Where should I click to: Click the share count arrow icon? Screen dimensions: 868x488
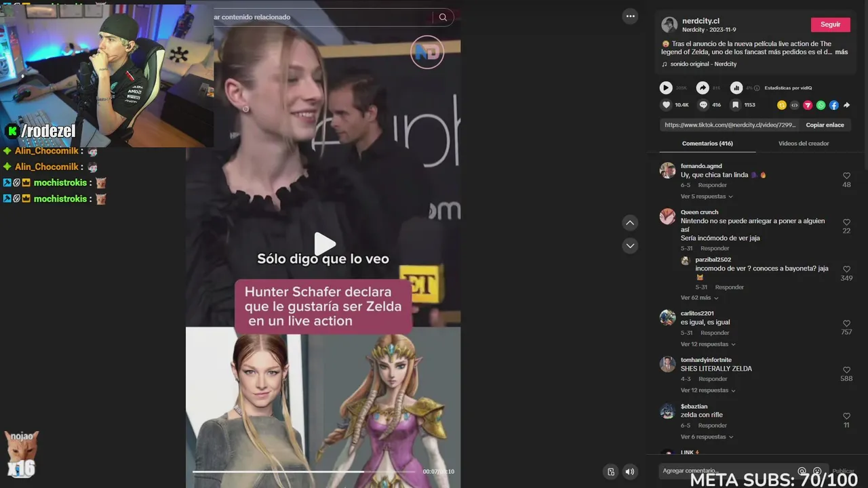point(703,87)
